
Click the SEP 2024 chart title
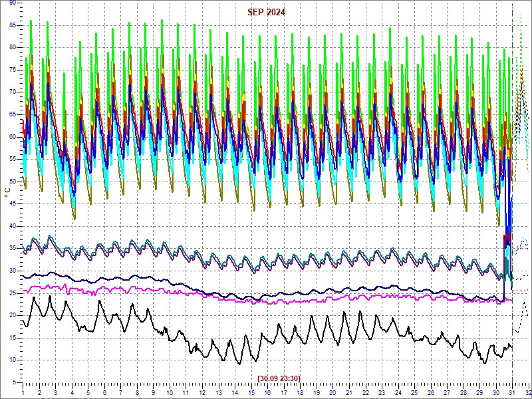pos(266,12)
